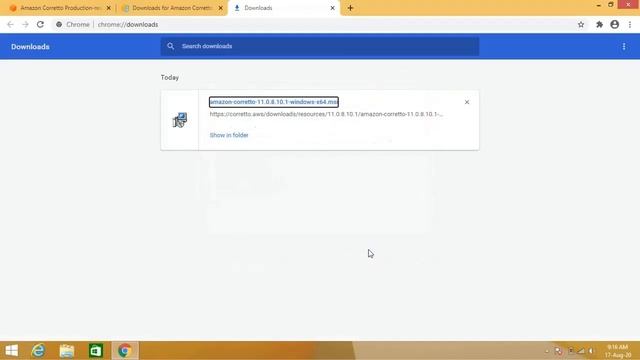Image resolution: width=640 pixels, height=360 pixels.
Task: Bookmark this page with the star icon
Action: (x=581, y=24)
